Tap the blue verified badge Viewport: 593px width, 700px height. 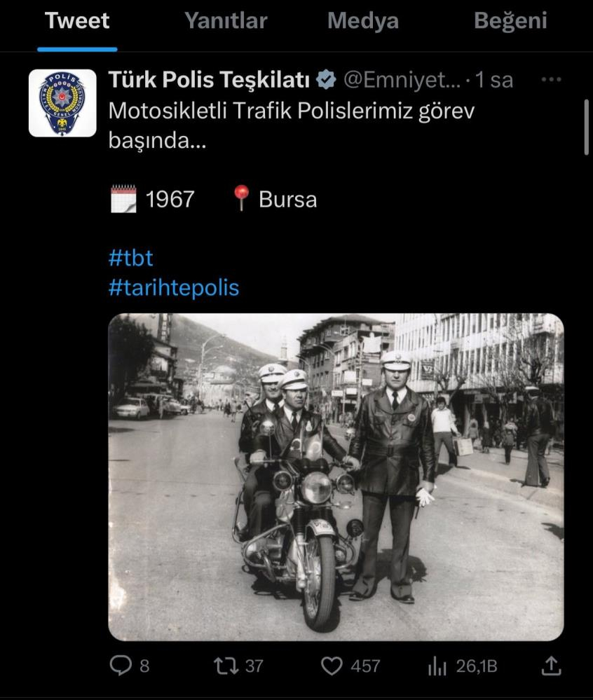click(x=327, y=80)
